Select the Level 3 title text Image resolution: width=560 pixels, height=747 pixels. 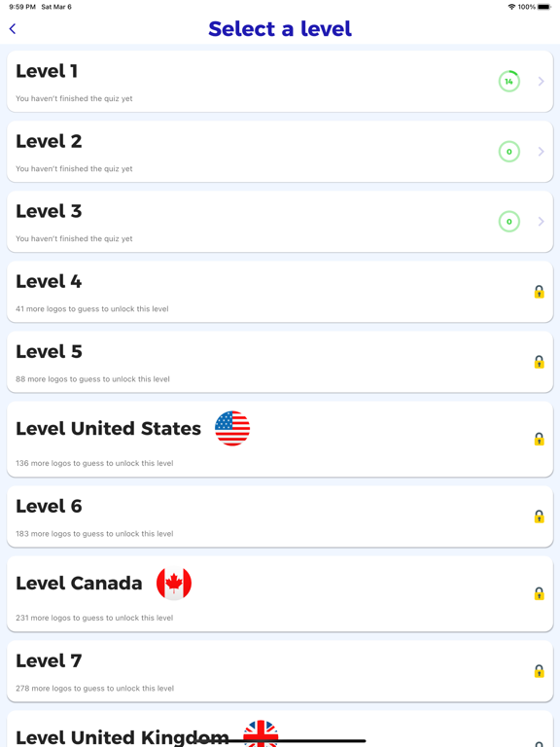49,211
